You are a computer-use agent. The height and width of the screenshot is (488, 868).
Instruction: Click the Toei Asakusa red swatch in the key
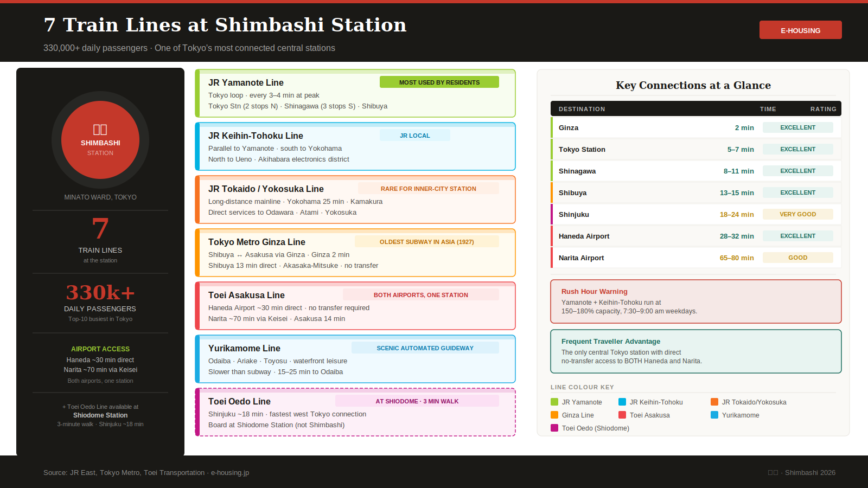[622, 415]
